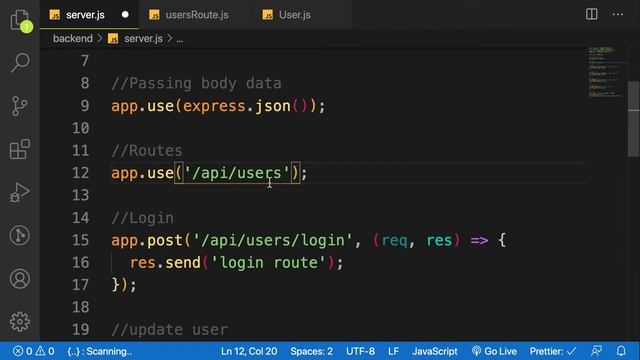Change file encoding UTF-8
The width and height of the screenshot is (640, 360).
coord(360,351)
